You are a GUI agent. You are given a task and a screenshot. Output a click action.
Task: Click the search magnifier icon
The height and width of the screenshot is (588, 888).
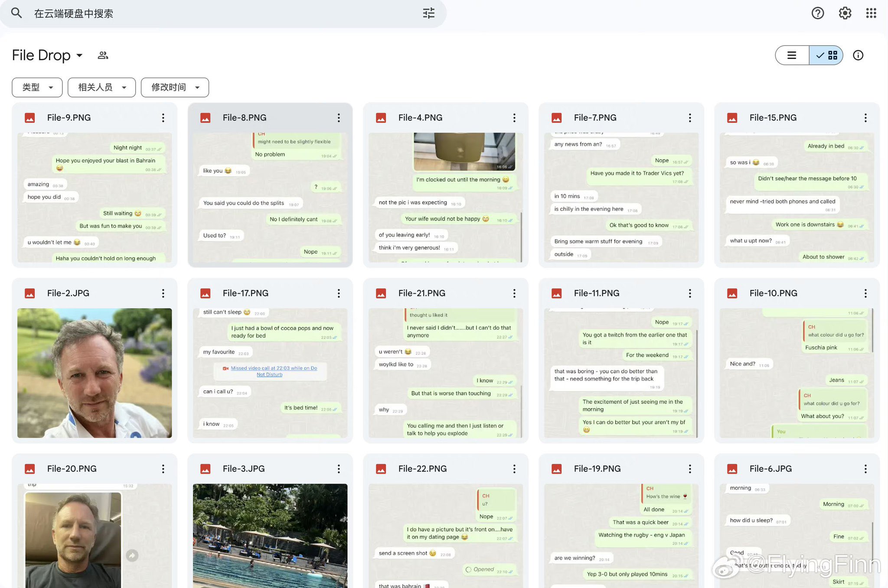(16, 13)
